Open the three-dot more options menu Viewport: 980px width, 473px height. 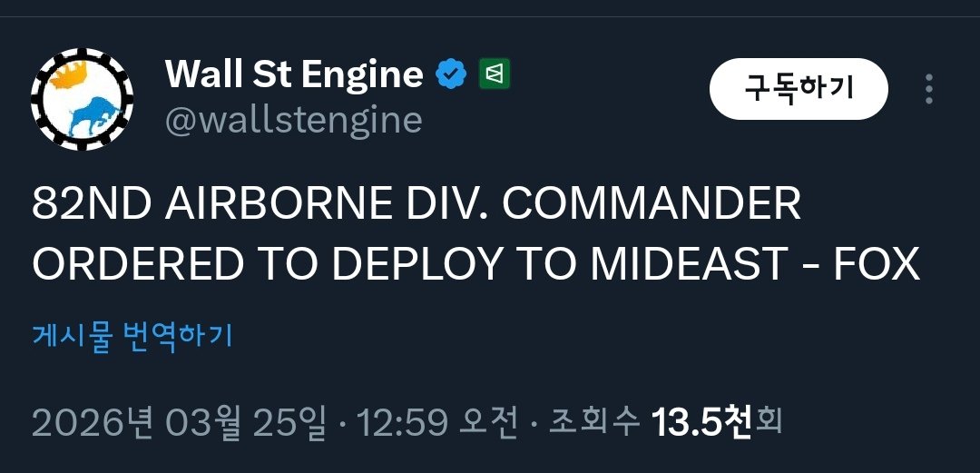928,89
